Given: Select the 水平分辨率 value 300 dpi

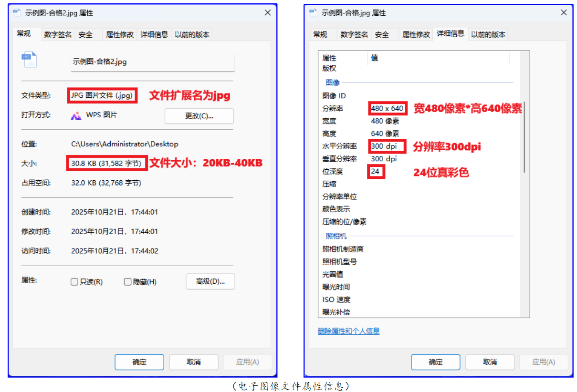Looking at the screenshot, I should (384, 146).
